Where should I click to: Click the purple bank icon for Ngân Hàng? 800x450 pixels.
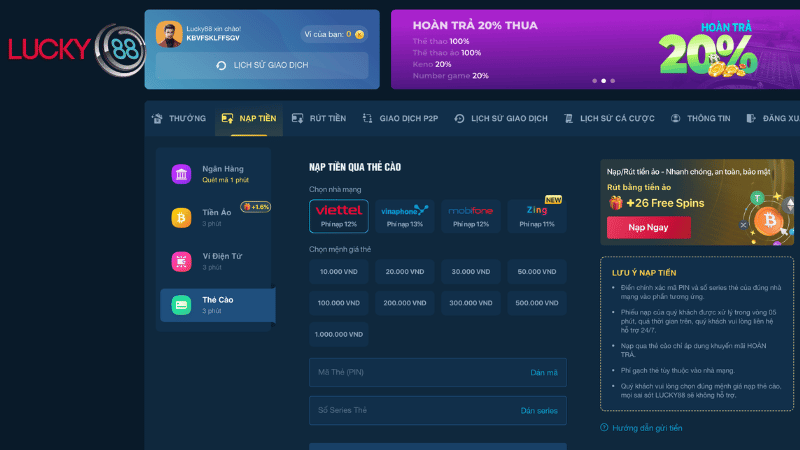(181, 174)
